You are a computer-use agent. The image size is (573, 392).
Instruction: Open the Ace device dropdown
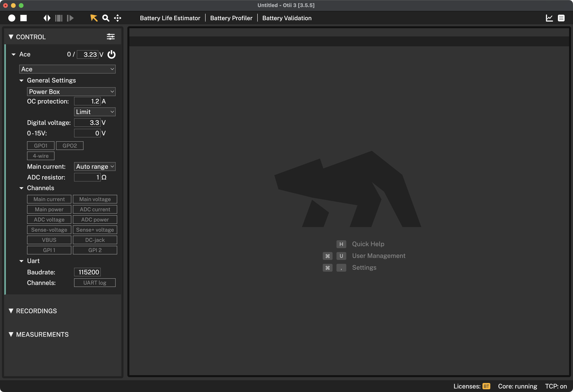pyautogui.click(x=67, y=69)
